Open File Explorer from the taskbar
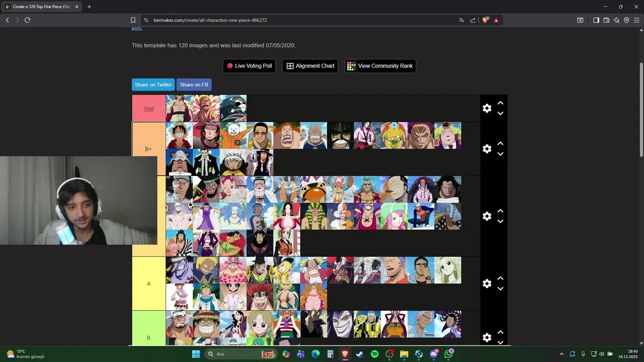Viewport: 644px width, 362px height. click(404, 354)
